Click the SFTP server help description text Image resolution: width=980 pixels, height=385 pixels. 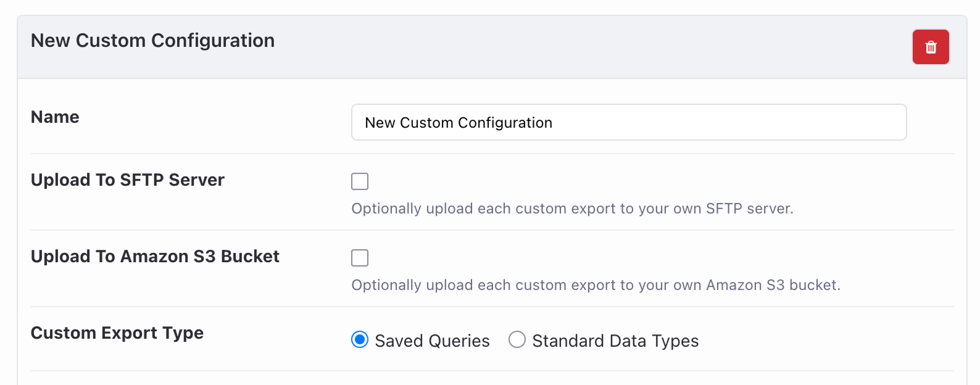(572, 209)
